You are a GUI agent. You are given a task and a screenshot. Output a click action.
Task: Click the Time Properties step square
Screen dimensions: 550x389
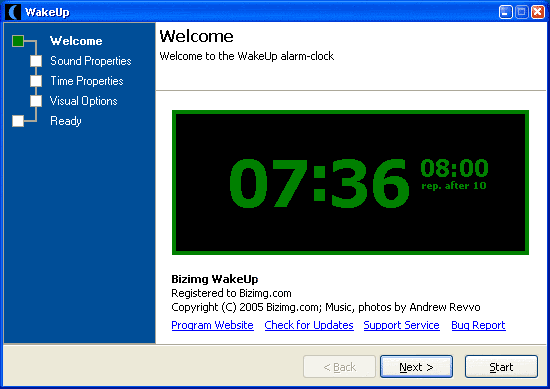[x=36, y=81]
